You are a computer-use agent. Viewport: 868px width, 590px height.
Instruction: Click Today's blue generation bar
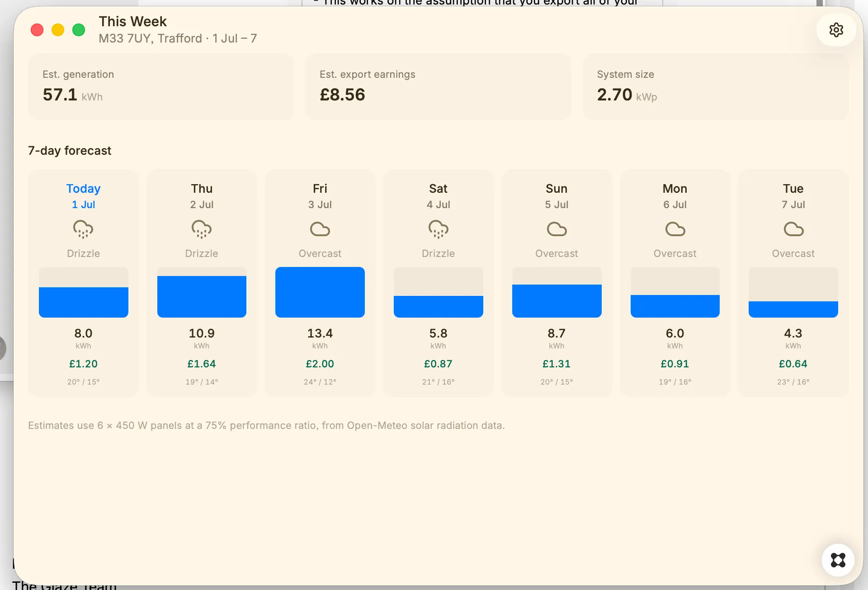click(84, 302)
